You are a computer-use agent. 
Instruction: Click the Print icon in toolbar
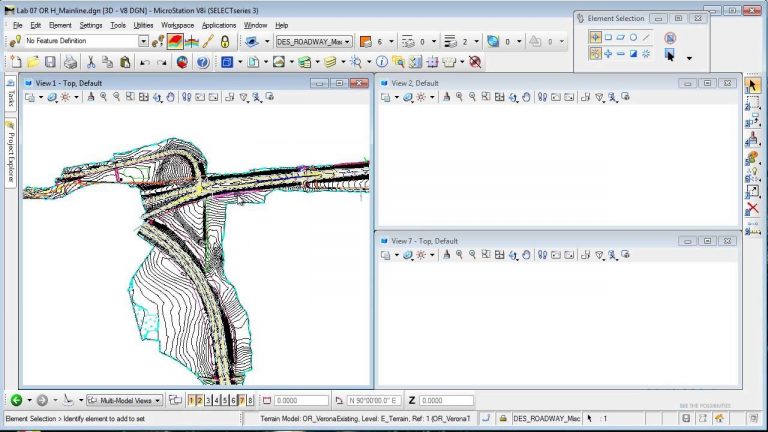(71, 62)
